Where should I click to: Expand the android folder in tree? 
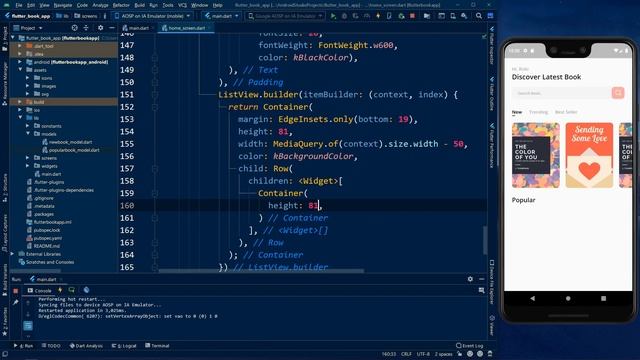[20, 62]
